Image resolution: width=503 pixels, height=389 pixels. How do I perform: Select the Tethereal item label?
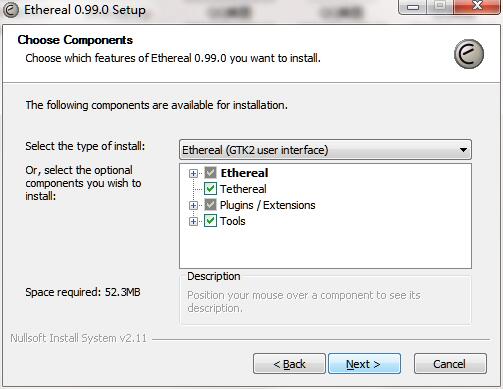click(x=243, y=189)
